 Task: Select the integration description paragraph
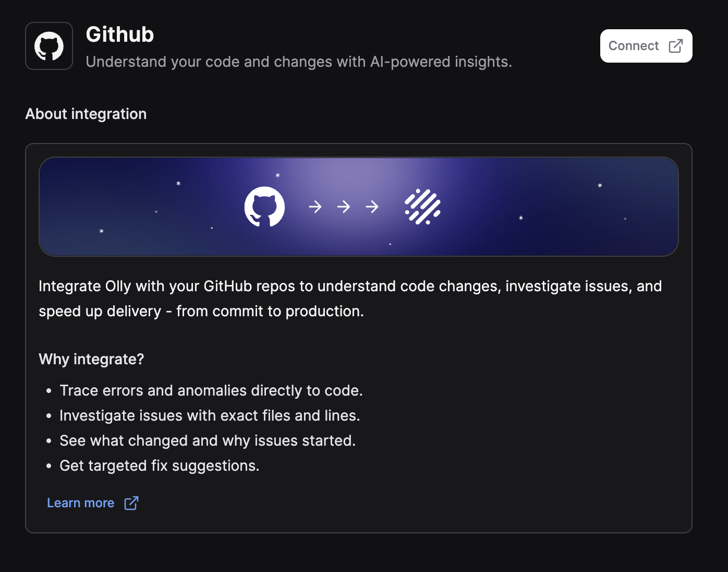click(349, 299)
